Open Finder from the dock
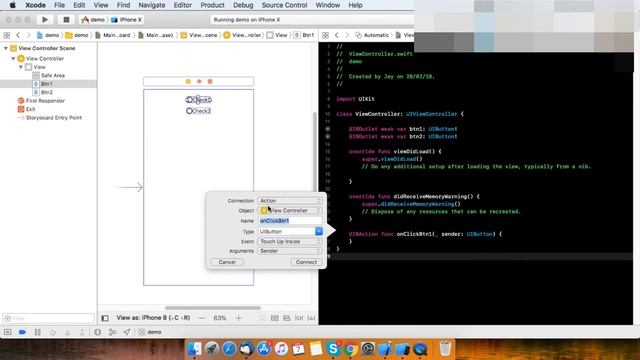Viewport: 640px width, 360px height. click(x=194, y=349)
